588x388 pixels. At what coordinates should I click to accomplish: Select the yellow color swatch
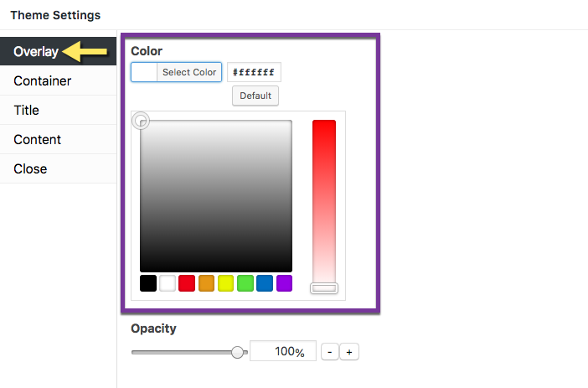(x=226, y=283)
